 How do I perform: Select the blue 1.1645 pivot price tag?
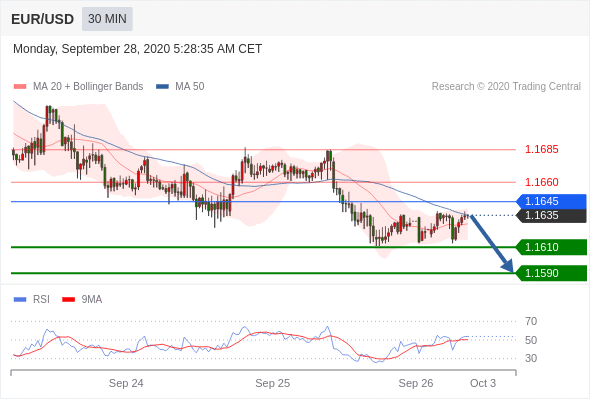click(551, 201)
